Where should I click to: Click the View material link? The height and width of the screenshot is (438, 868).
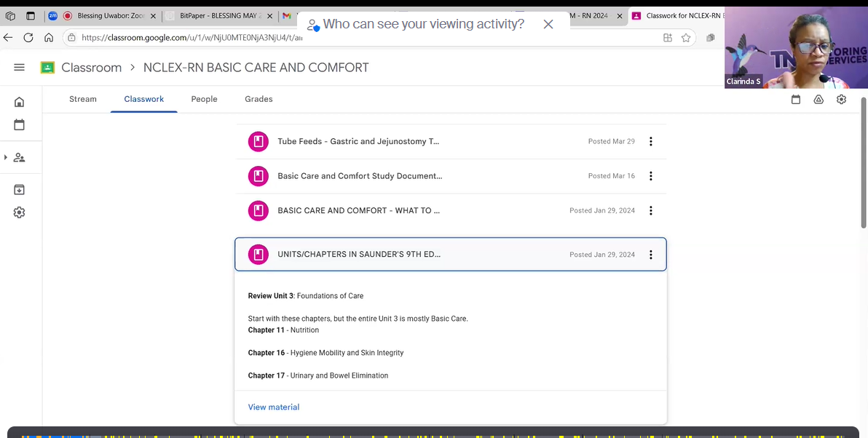point(274,407)
